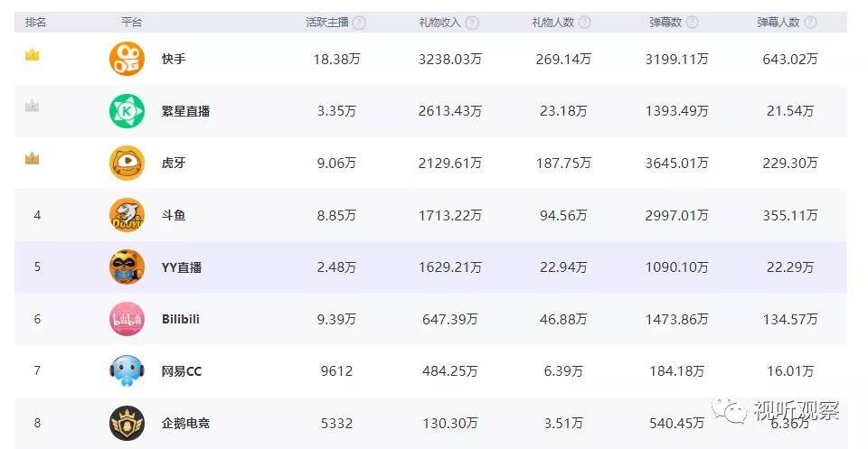The height and width of the screenshot is (449, 868).
Task: Open the YY直播 raccoon logo
Action: tap(127, 267)
